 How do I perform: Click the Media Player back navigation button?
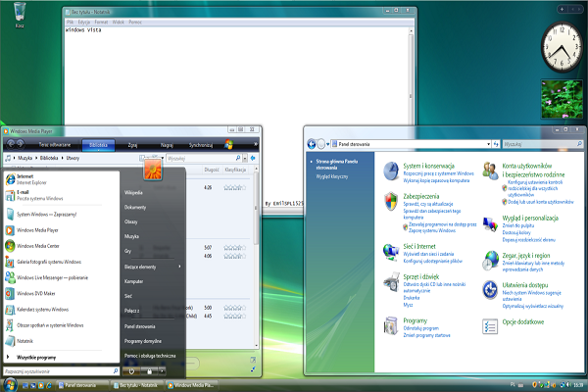(11, 144)
